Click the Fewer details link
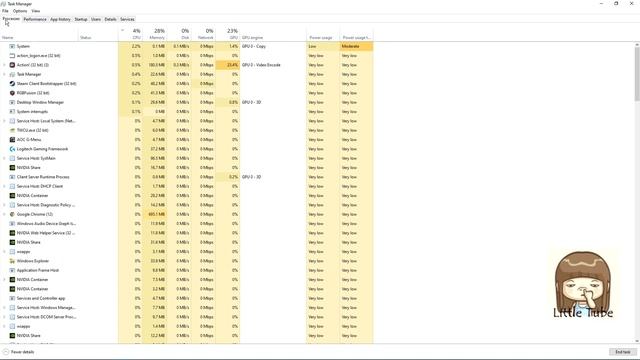Viewport: 640px width, 360px height. 22,352
